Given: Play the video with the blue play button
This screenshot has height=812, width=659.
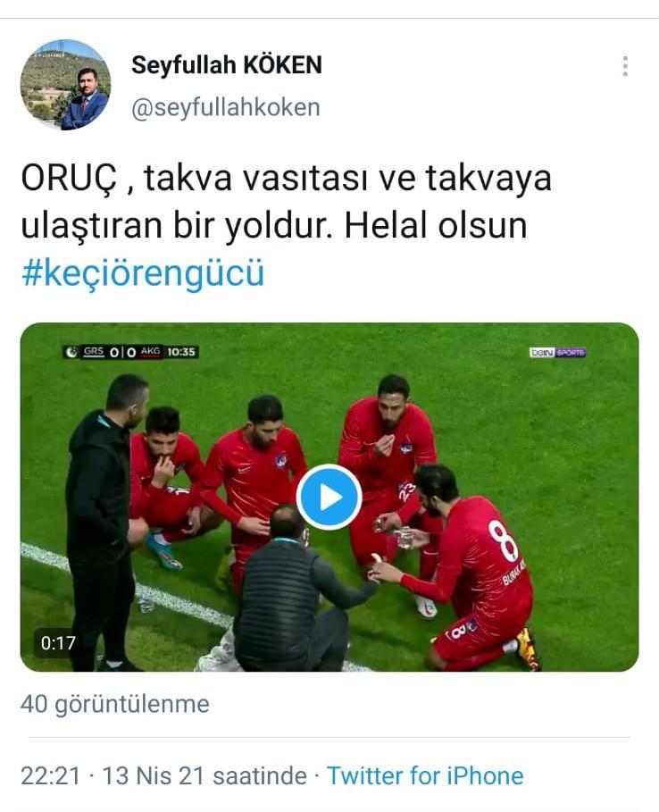Looking at the screenshot, I should (329, 498).
